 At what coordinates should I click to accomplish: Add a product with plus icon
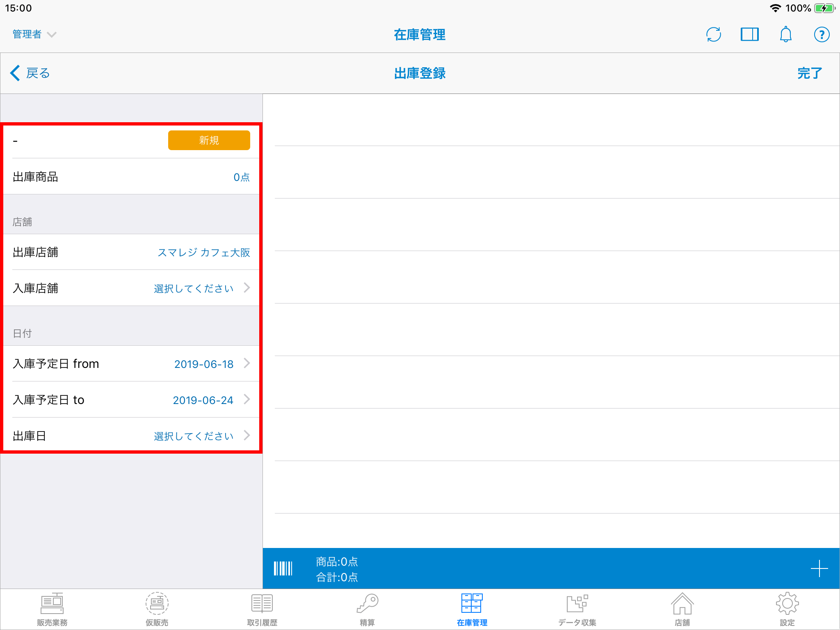click(819, 568)
